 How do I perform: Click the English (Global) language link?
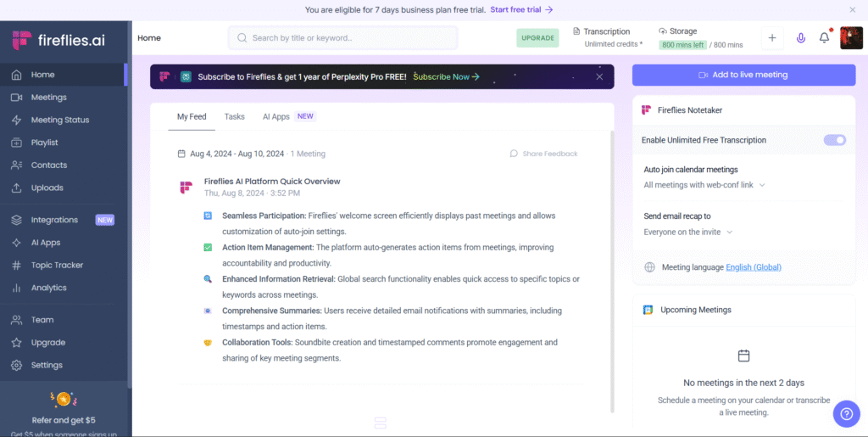(754, 267)
